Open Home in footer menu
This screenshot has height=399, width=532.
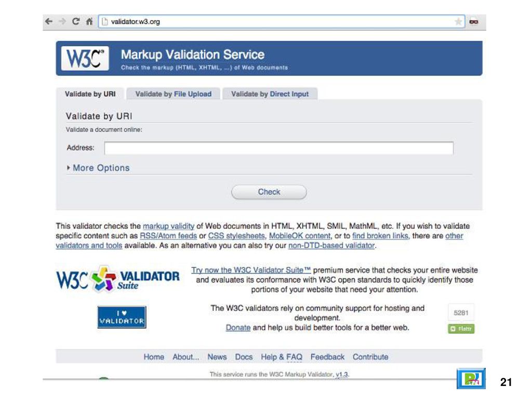(x=154, y=357)
